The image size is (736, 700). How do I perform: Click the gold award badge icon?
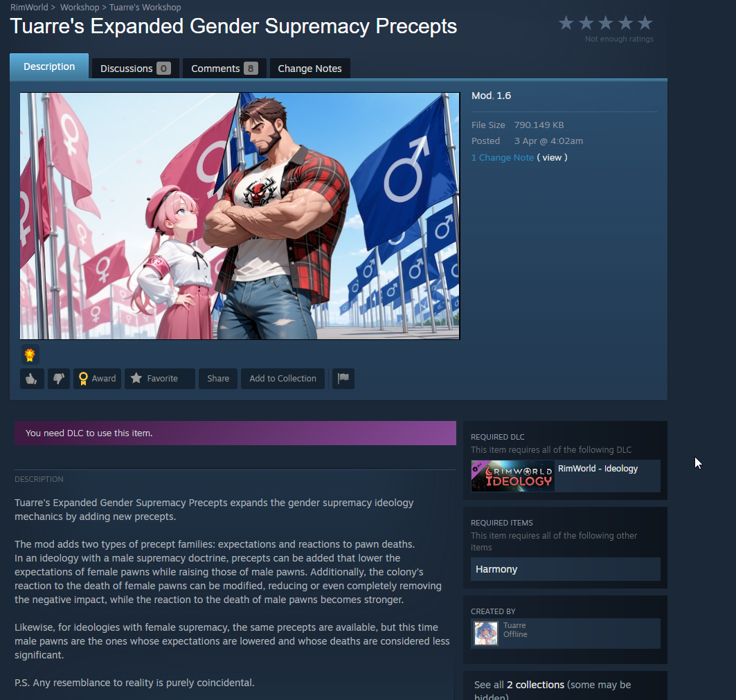(30, 355)
